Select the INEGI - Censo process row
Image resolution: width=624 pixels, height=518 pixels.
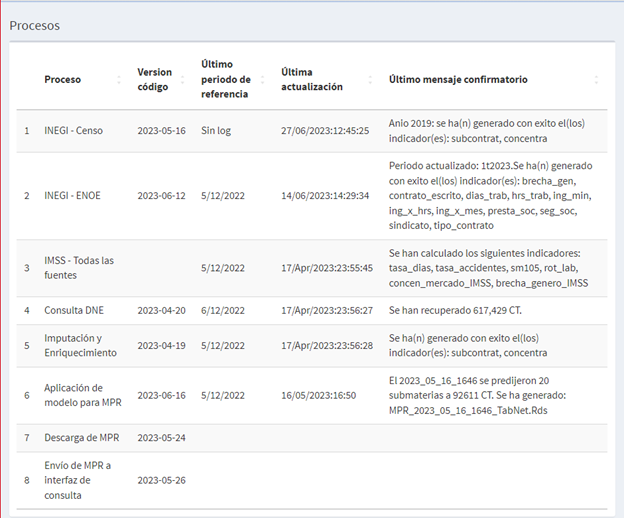pos(73,130)
